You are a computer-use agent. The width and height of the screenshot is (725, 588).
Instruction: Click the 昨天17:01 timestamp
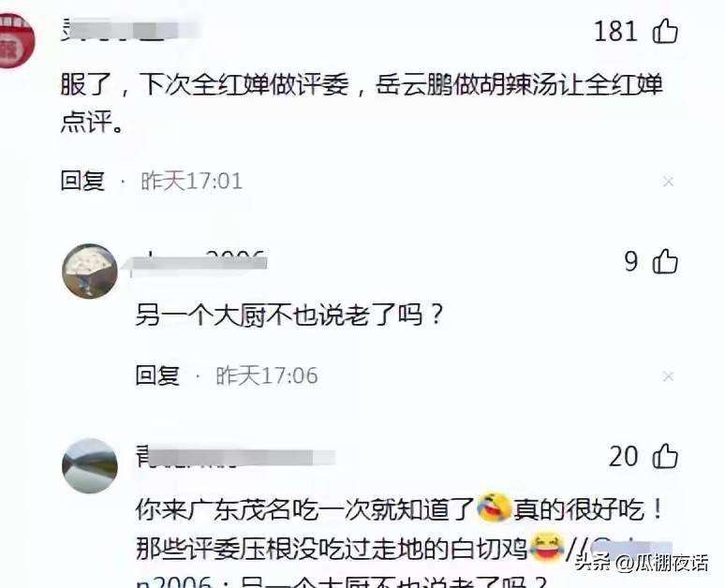tap(192, 181)
